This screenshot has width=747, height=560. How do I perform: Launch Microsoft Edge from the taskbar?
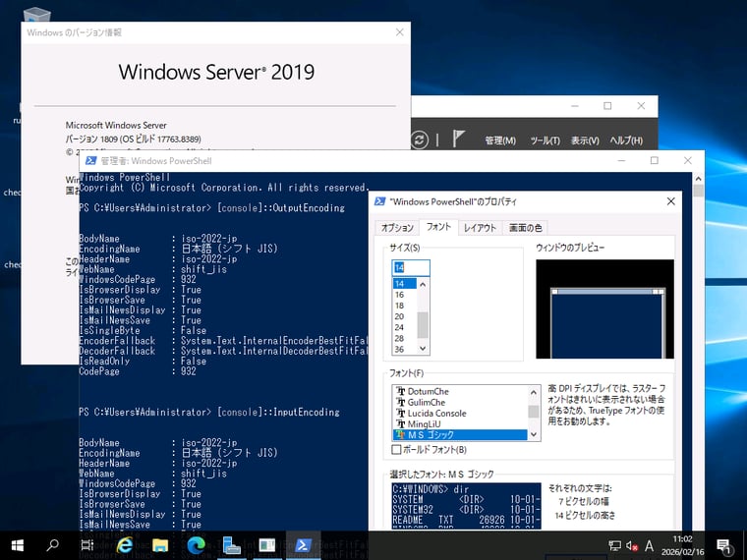coord(196,545)
